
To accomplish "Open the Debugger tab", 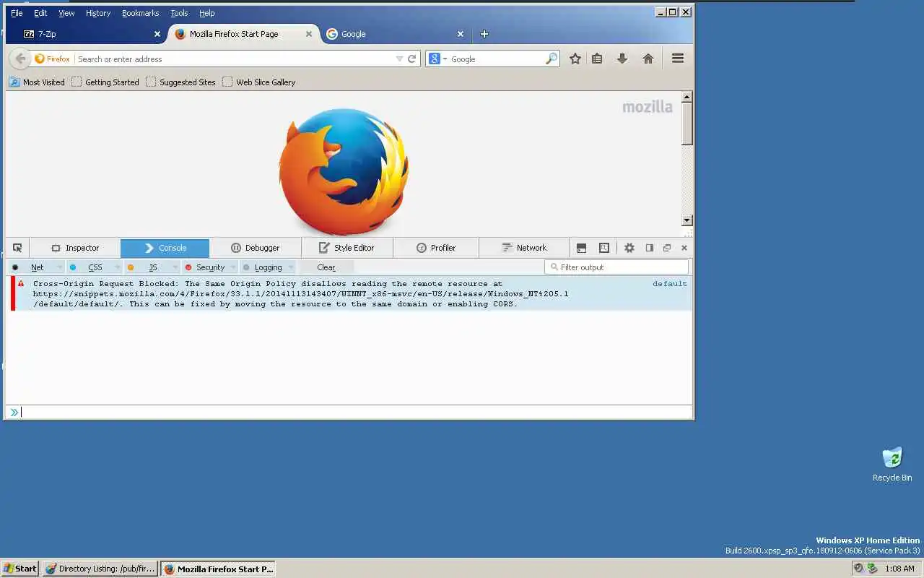I will 255,248.
